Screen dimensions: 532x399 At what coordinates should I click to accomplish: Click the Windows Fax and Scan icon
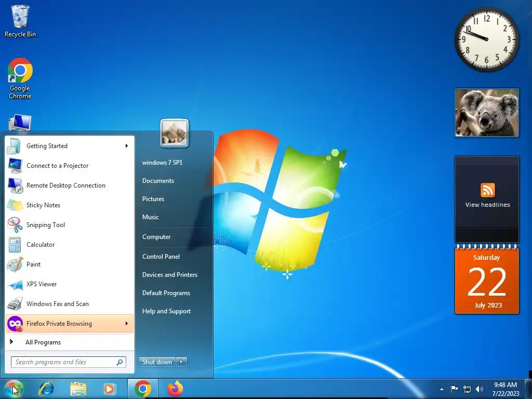point(15,303)
